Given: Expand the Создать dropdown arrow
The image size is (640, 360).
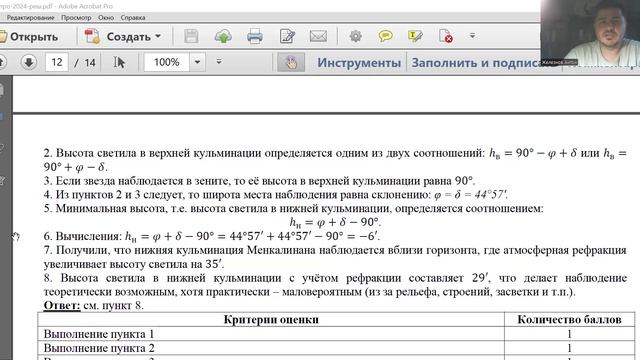Looking at the screenshot, I should 158,36.
